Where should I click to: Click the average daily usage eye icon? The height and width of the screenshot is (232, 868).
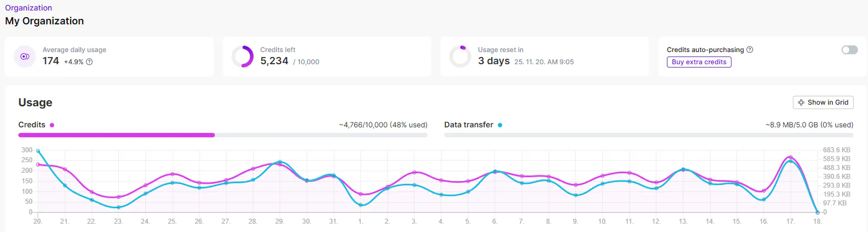click(x=24, y=56)
